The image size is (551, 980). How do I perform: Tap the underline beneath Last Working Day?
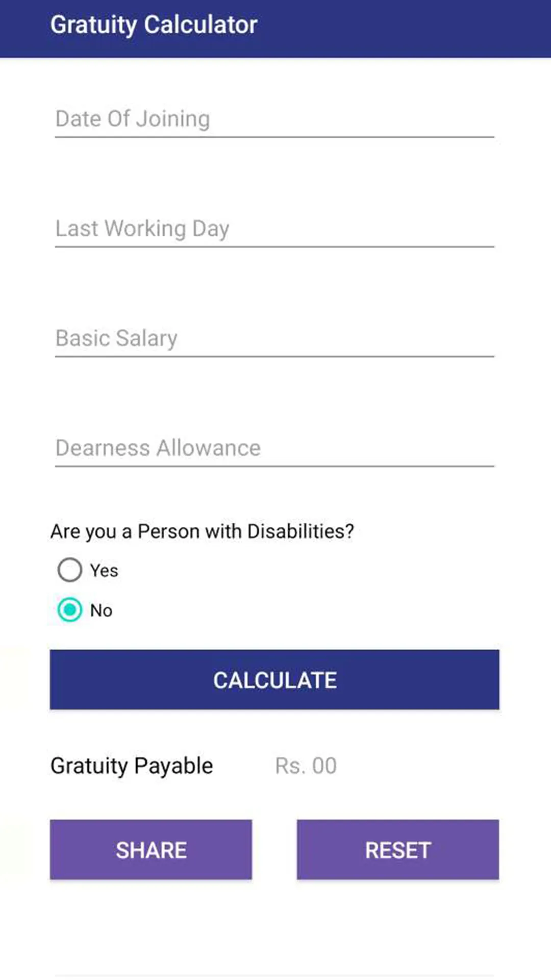(x=274, y=247)
